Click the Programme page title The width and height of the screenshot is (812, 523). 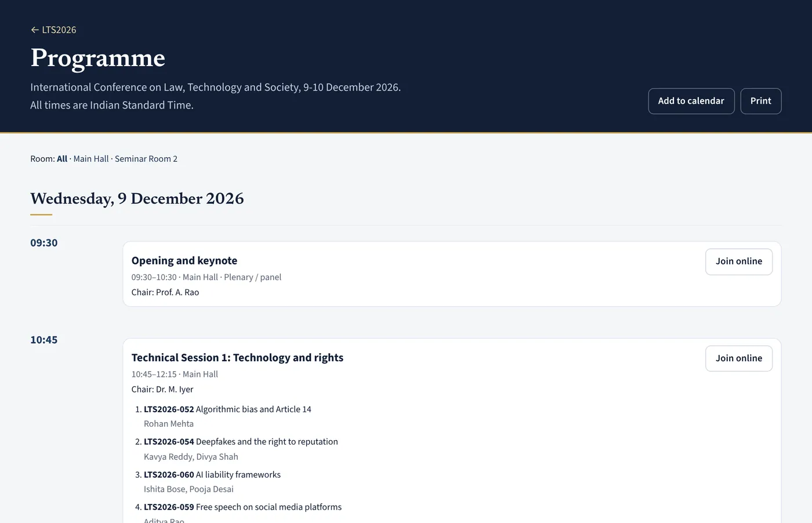pyautogui.click(x=98, y=57)
